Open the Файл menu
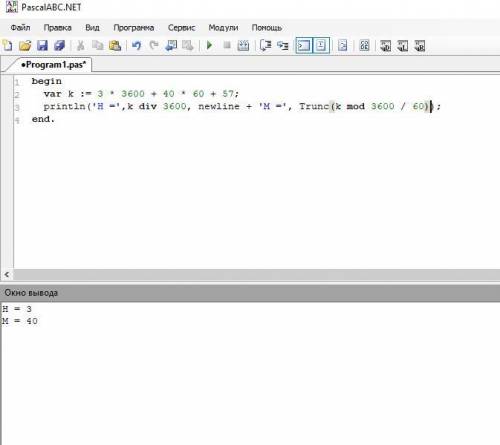 20,28
